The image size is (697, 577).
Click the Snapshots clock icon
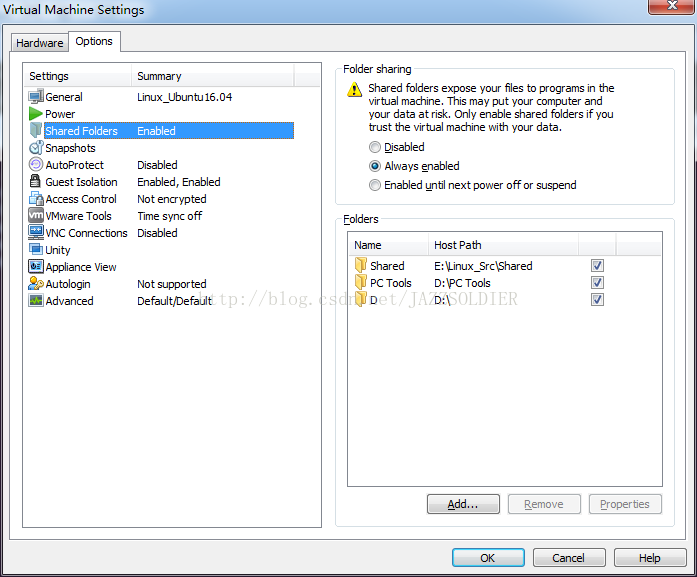[36, 148]
